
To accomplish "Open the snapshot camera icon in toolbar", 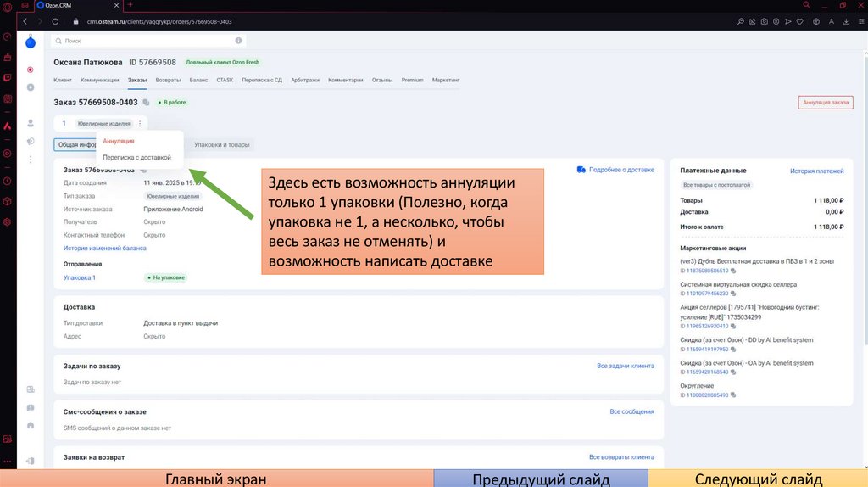I will point(765,21).
